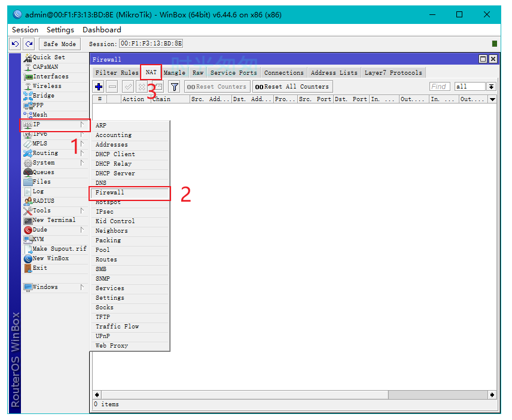Switch to Address Lists tab

coord(334,72)
